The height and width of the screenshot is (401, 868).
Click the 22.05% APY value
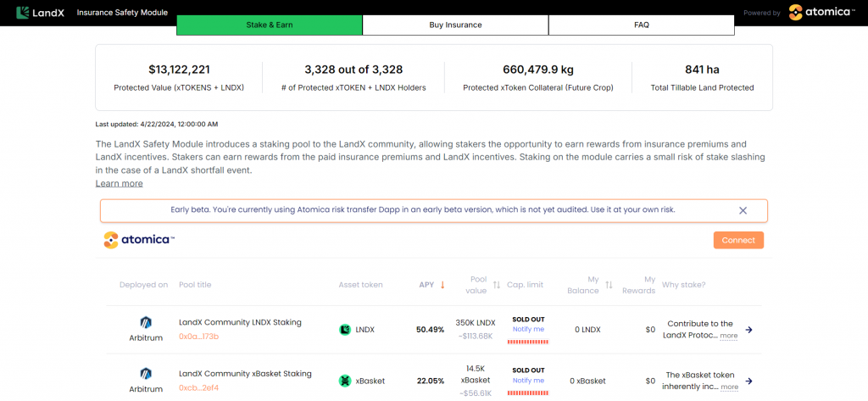(x=430, y=381)
